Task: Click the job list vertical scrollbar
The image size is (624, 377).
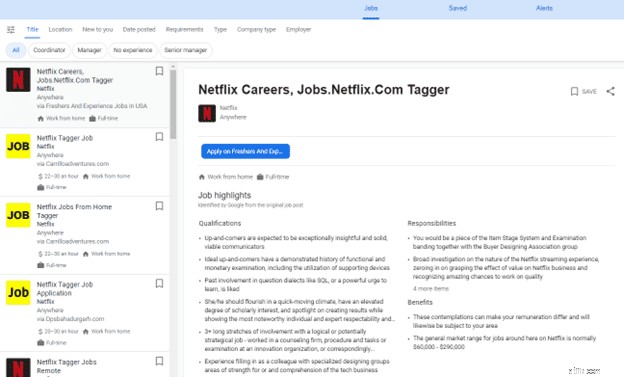Action: 173,104
